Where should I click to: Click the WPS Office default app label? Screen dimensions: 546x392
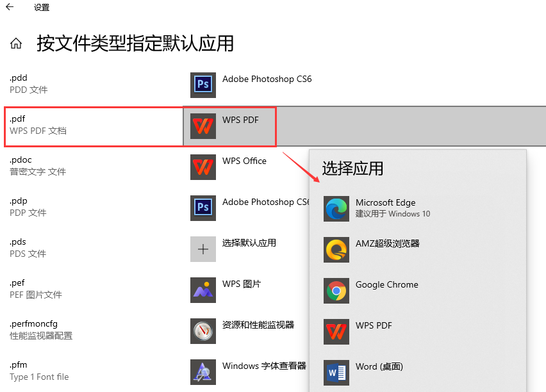[x=244, y=161]
